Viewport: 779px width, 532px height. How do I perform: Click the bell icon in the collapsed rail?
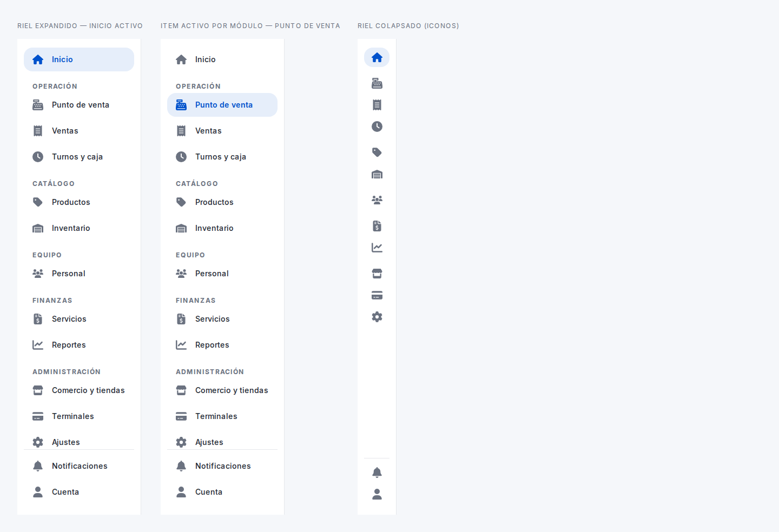377,473
